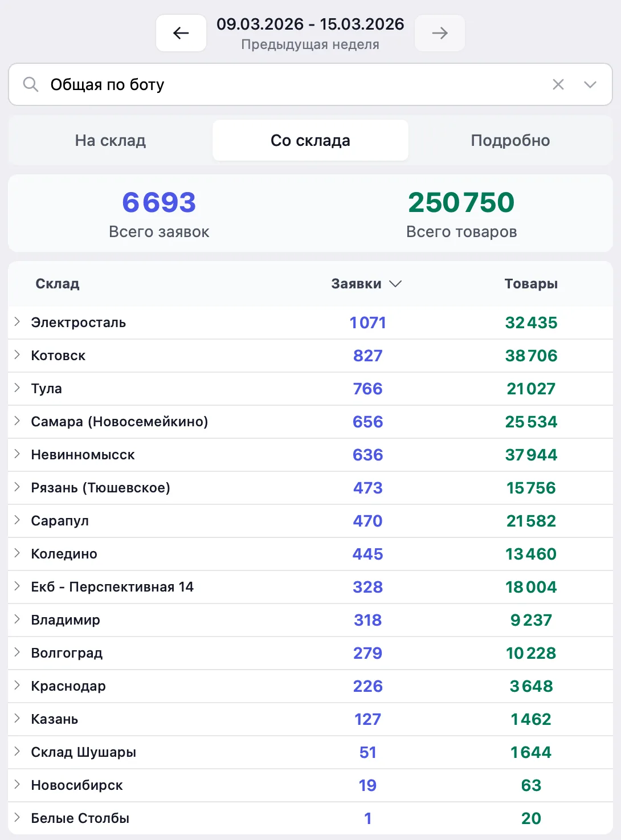Go to previous week with left arrow
Viewport: 621px width, 840px height.
coord(181,33)
